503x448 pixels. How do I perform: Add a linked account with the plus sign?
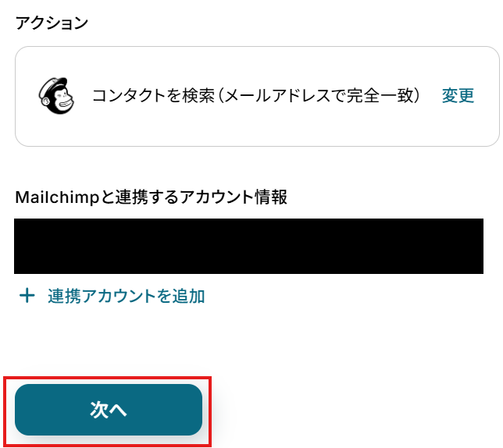point(27,296)
